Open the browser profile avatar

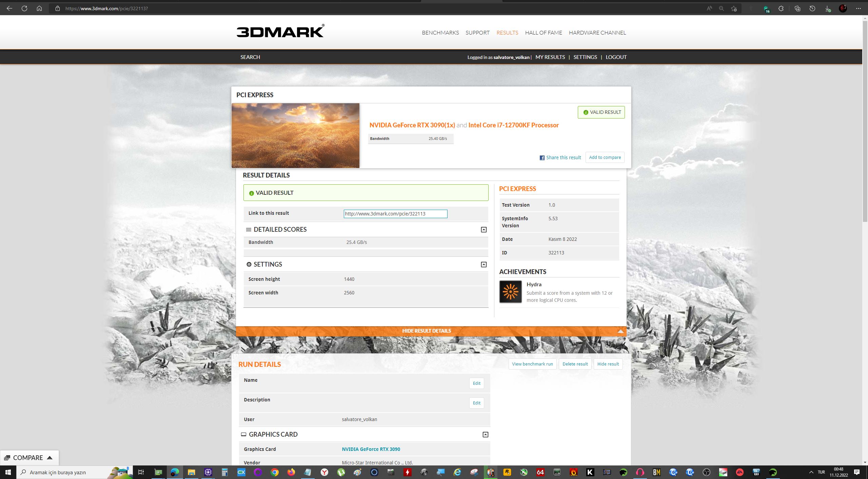843,8
